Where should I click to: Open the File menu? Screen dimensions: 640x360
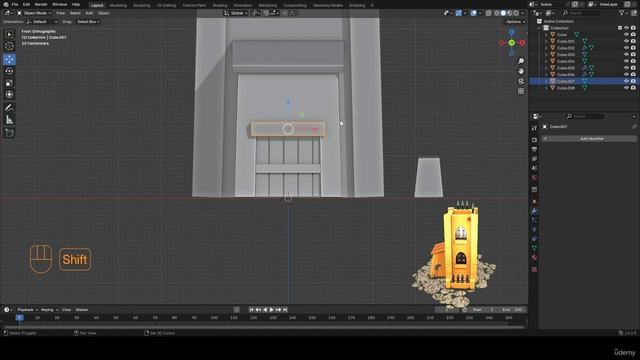click(x=15, y=4)
